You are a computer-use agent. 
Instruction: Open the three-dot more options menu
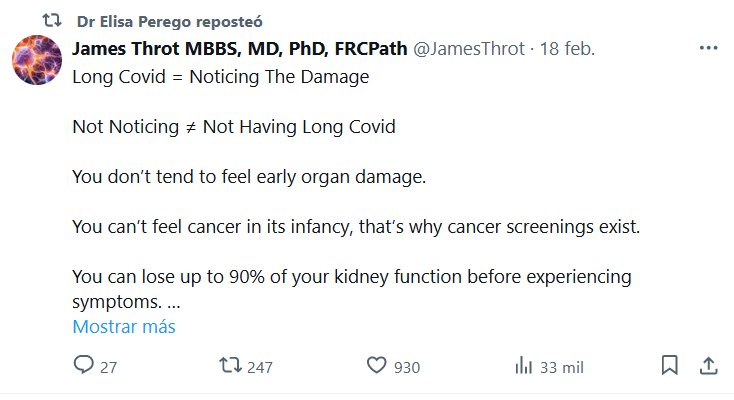[x=708, y=47]
